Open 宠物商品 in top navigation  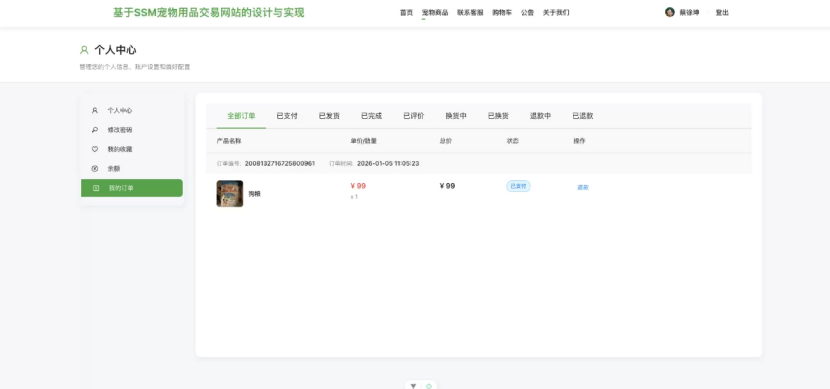coord(435,13)
